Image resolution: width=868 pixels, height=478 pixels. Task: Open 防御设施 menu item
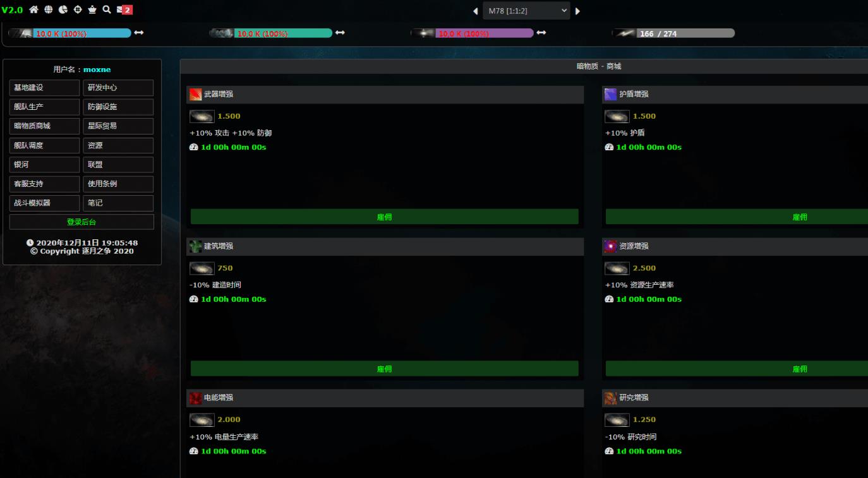point(118,107)
